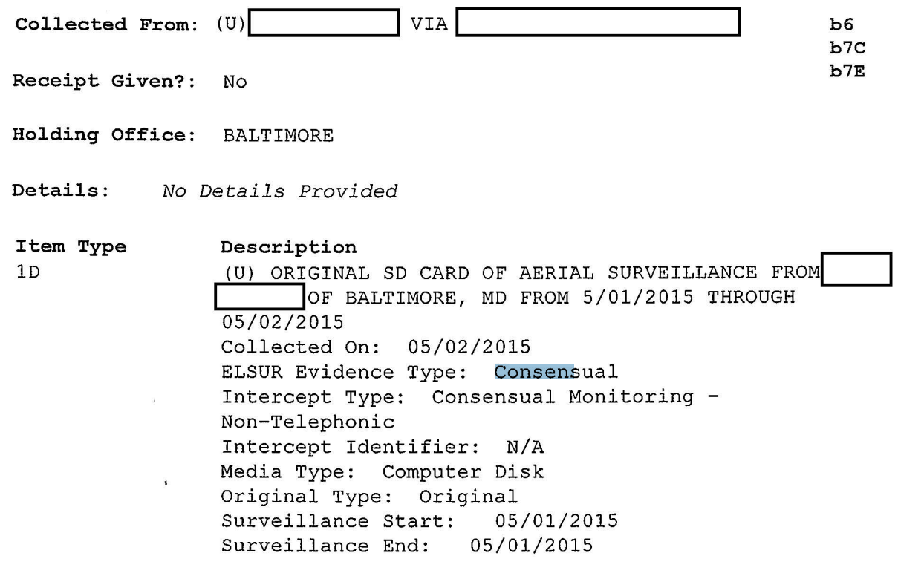Image resolution: width=924 pixels, height=573 pixels.
Task: Click the Holding Office value BALTIMORE
Action: point(278,137)
